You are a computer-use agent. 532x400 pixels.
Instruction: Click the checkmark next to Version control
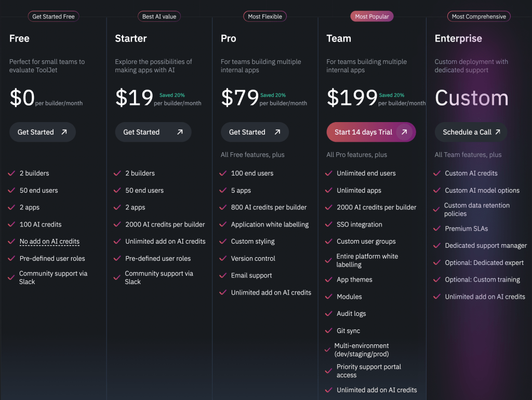pos(222,258)
